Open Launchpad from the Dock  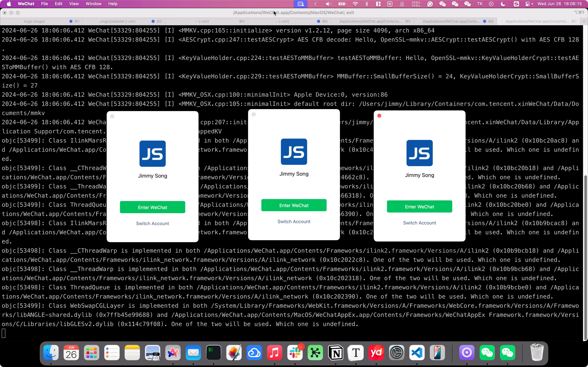point(92,353)
